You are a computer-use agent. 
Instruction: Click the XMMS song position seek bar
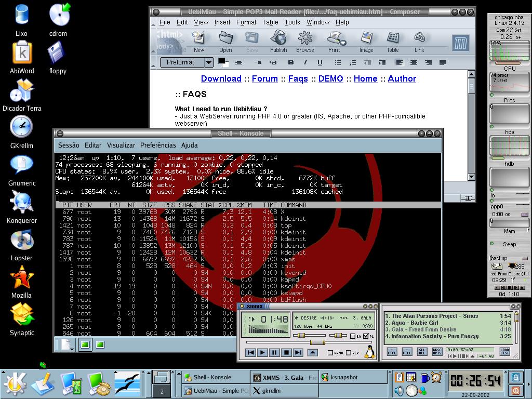click(x=309, y=342)
